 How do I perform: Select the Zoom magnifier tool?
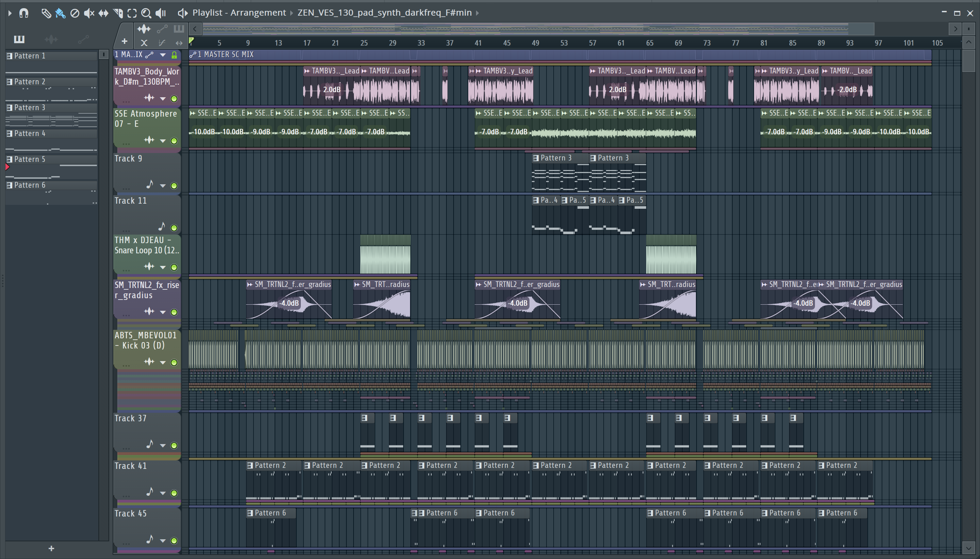[x=146, y=13]
